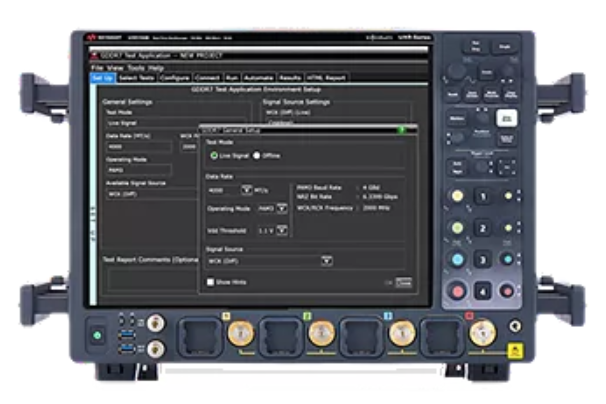Click the large green channel 2 knob
606x404 pixels.
[458, 228]
